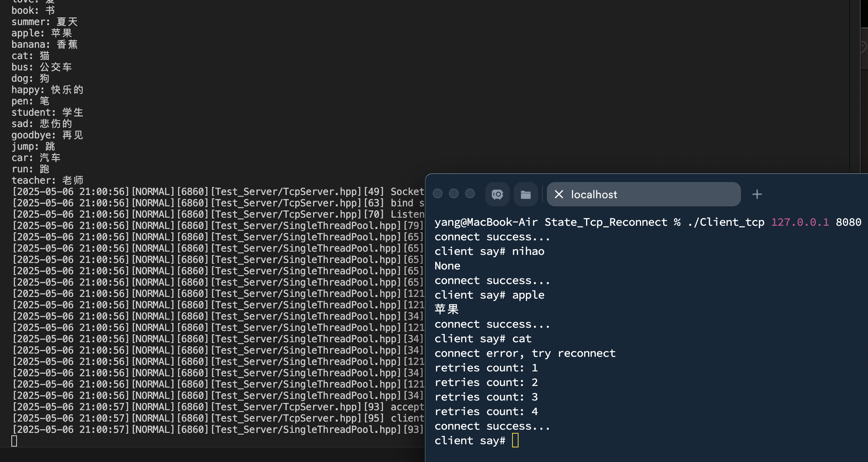Click the 'None' response line
This screenshot has width=868, height=462.
447,266
